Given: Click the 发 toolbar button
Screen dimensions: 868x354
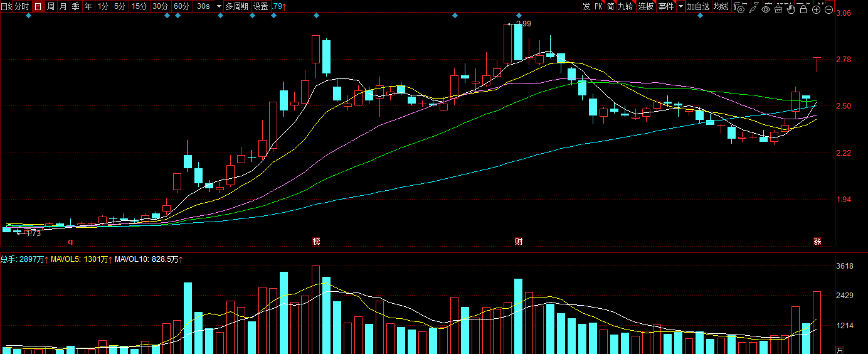Looking at the screenshot, I should [x=586, y=6].
